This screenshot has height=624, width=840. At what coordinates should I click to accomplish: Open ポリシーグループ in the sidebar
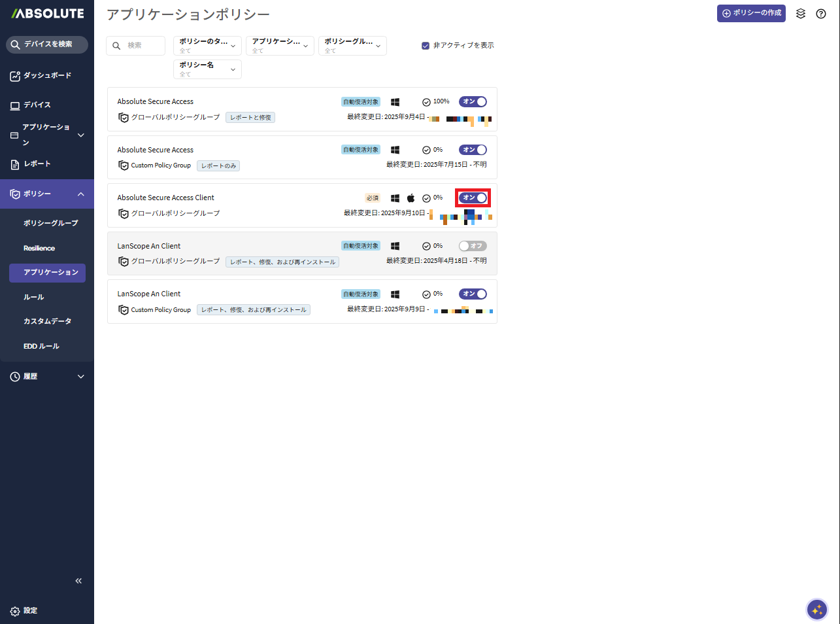[51, 224]
